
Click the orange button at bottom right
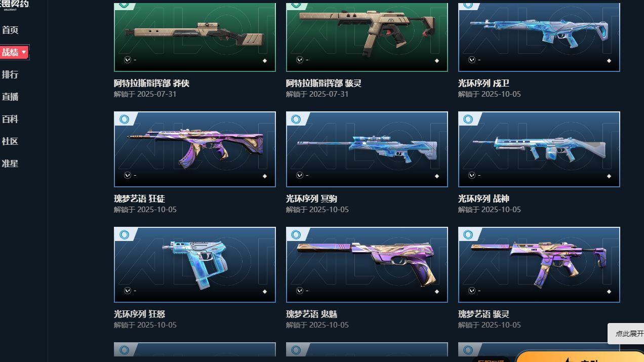click(580, 356)
